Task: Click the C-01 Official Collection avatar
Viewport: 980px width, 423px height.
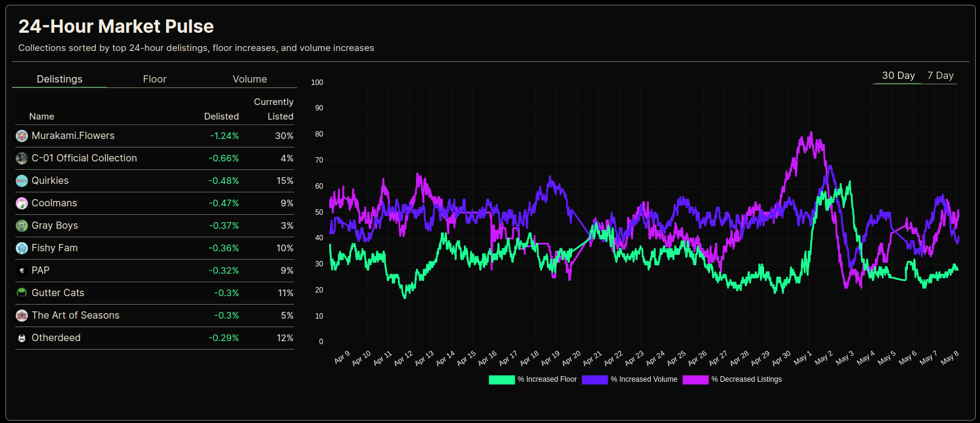Action: 22,158
